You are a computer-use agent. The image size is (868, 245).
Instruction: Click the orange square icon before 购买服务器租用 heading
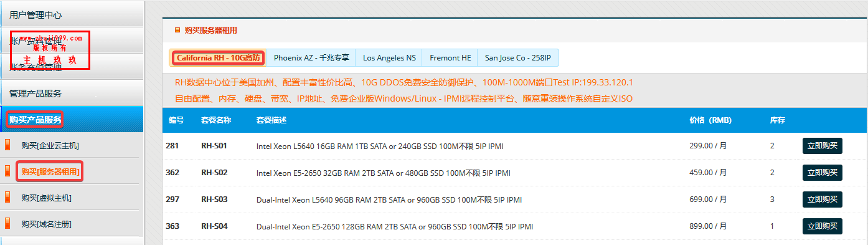pyautogui.click(x=177, y=30)
